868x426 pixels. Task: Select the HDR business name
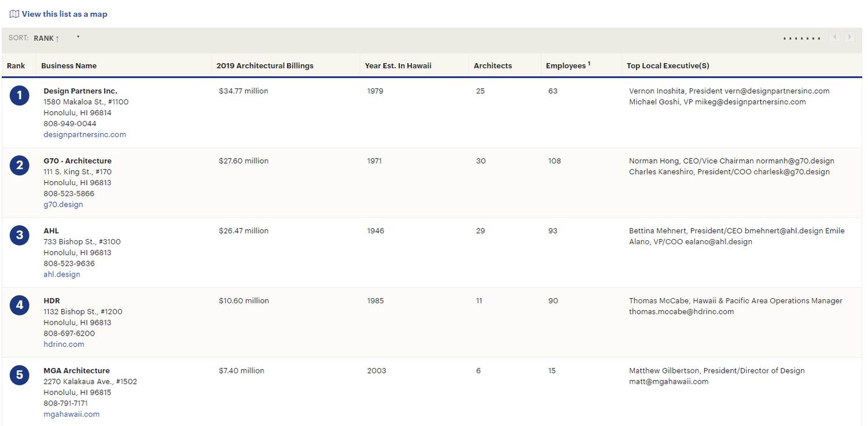coord(52,301)
